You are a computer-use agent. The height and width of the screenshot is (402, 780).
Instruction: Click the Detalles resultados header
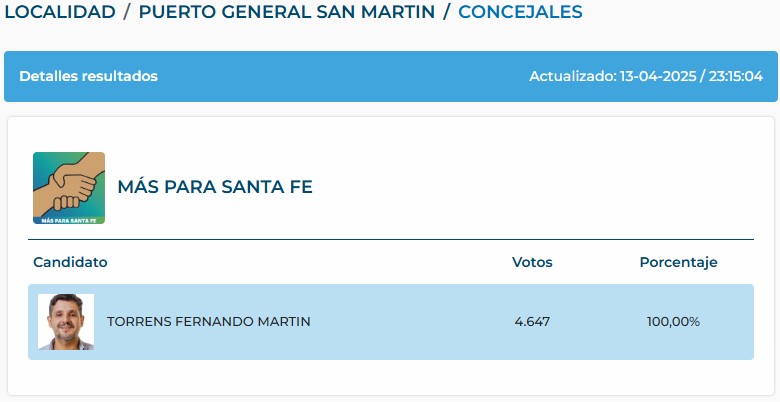click(88, 76)
